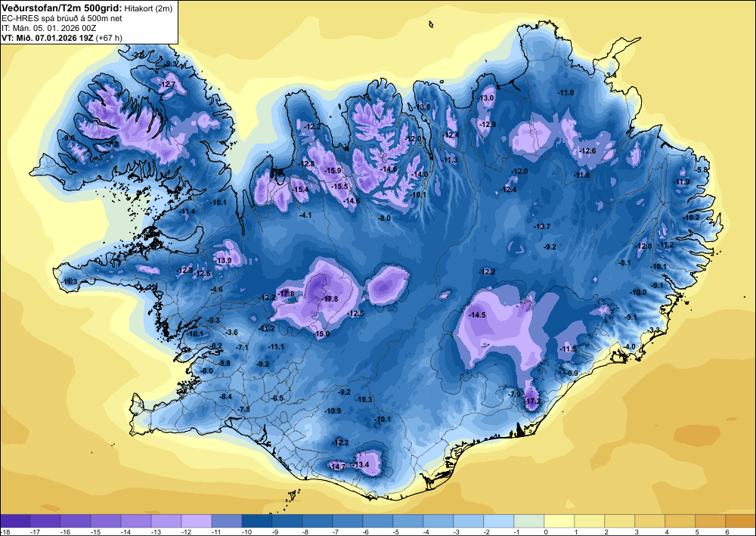Select the -14.7 temperature reading
The width and height of the screenshot is (756, 536).
coord(338,466)
